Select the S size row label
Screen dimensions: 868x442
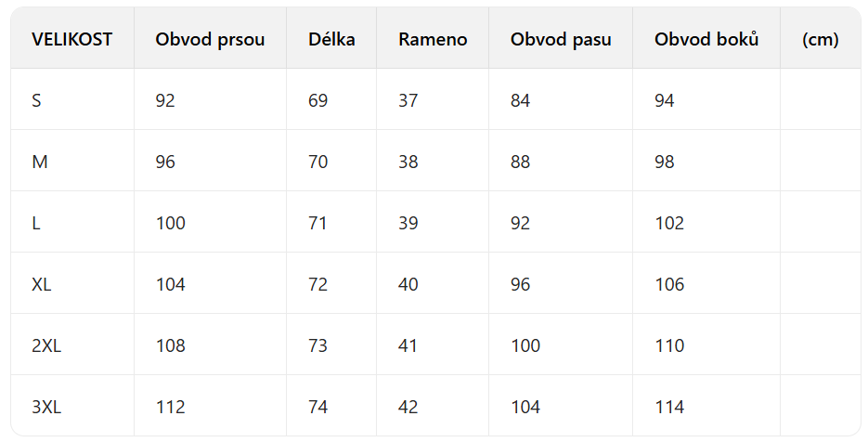(37, 100)
